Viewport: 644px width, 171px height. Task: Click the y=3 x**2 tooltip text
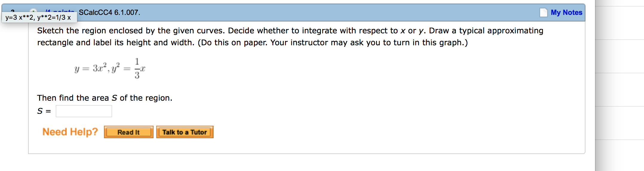[38, 18]
